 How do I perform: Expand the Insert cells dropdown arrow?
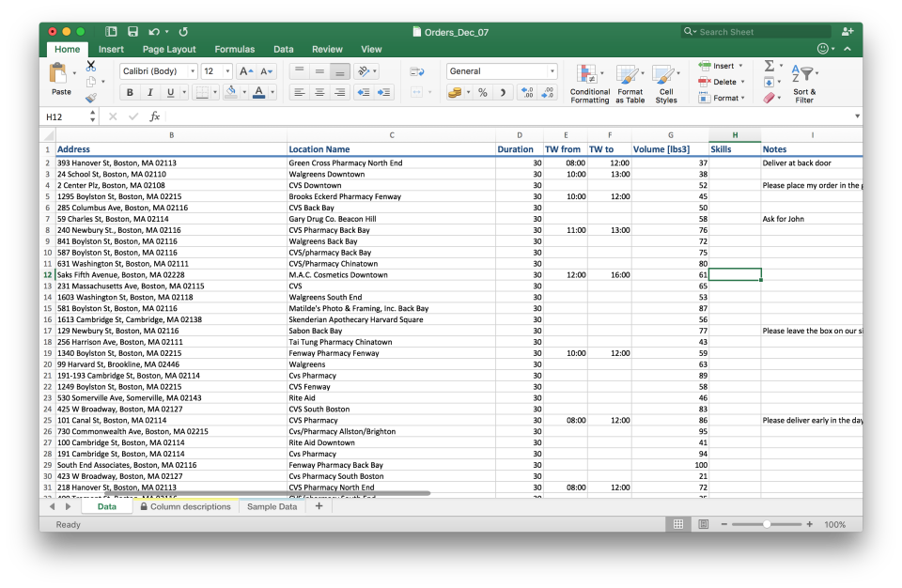741,66
